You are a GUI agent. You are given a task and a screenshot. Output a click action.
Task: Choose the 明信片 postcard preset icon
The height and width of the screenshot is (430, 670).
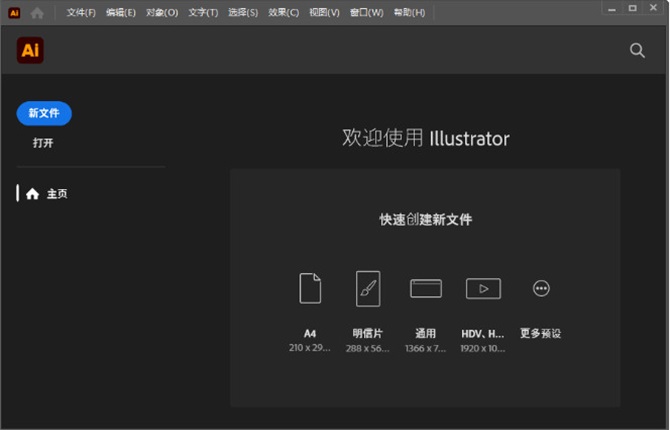coord(368,289)
